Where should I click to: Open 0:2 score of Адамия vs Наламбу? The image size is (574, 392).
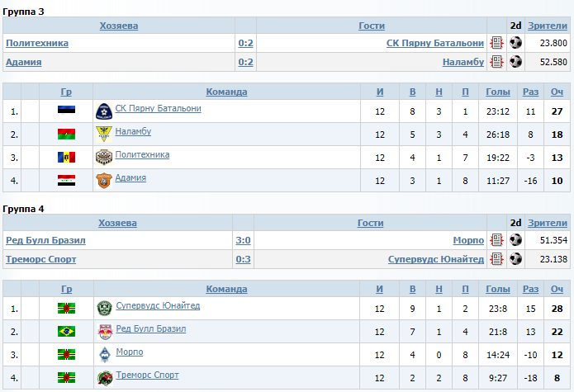(245, 62)
